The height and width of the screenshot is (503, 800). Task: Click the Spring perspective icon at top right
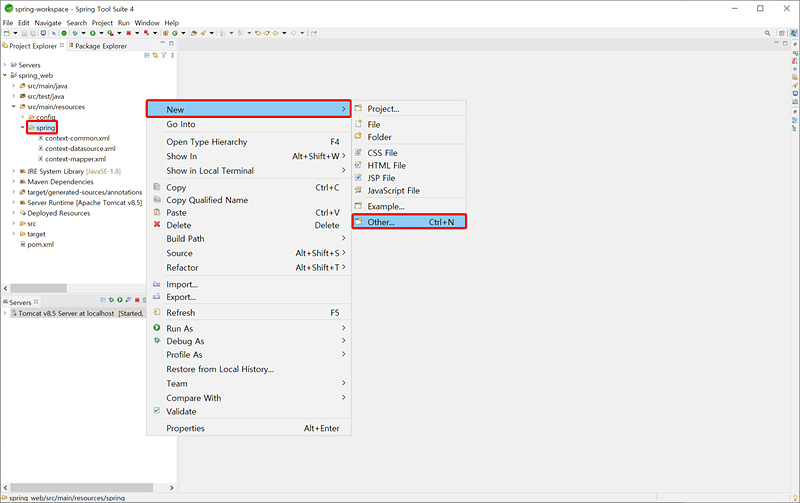point(793,33)
